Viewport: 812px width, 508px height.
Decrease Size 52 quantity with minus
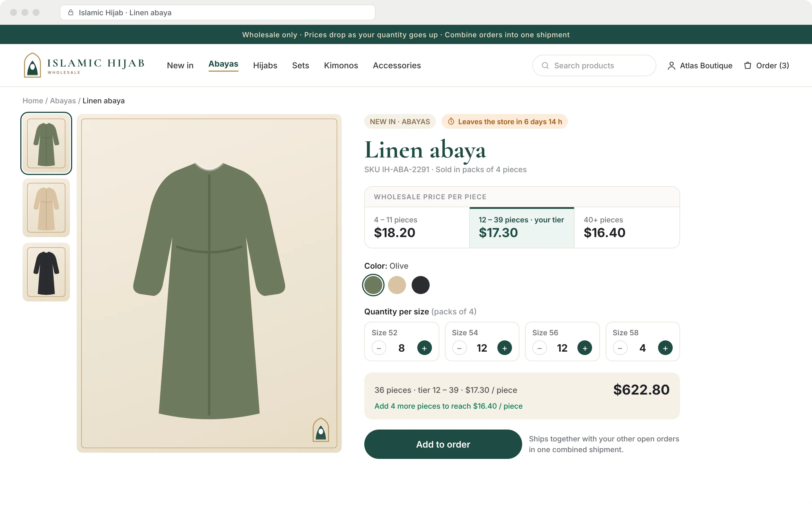click(379, 348)
